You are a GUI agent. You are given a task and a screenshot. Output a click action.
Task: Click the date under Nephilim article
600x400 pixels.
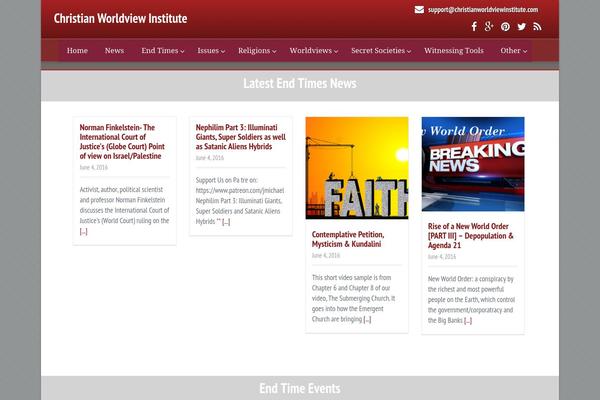coord(210,158)
